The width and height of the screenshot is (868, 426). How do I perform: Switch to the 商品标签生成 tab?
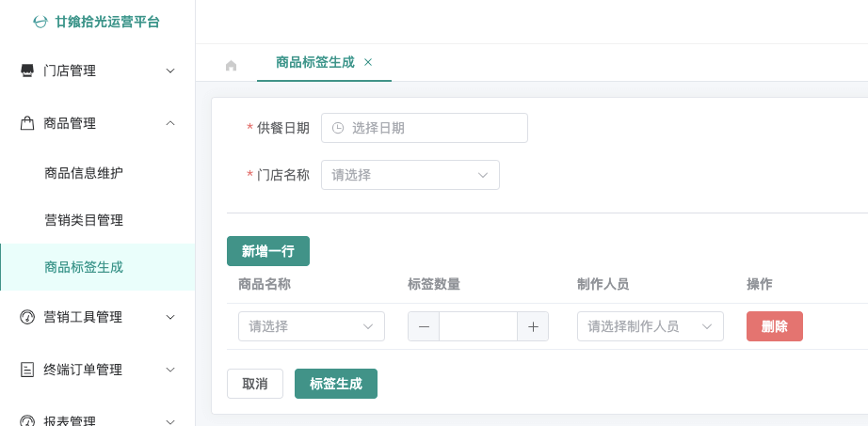pyautogui.click(x=315, y=62)
